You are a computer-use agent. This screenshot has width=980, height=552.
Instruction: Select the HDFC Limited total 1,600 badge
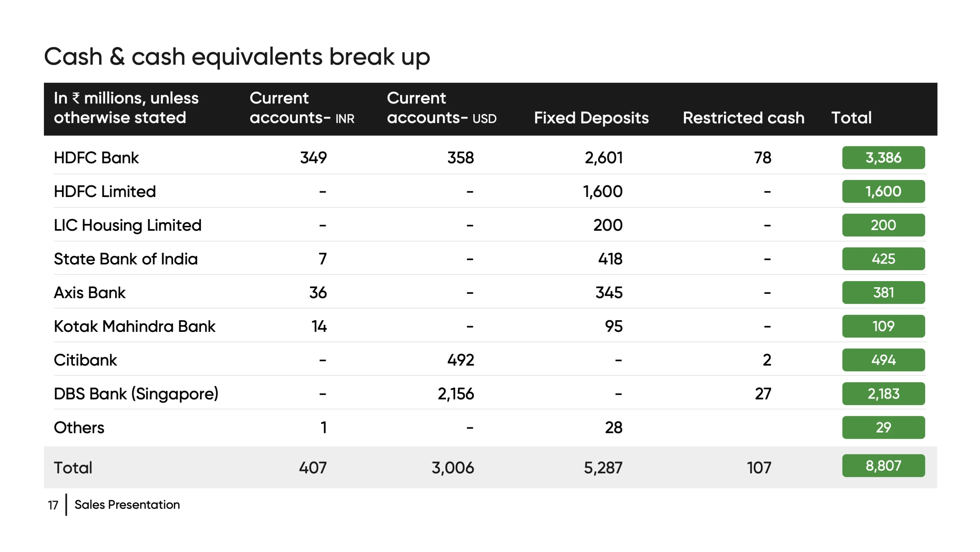(883, 191)
